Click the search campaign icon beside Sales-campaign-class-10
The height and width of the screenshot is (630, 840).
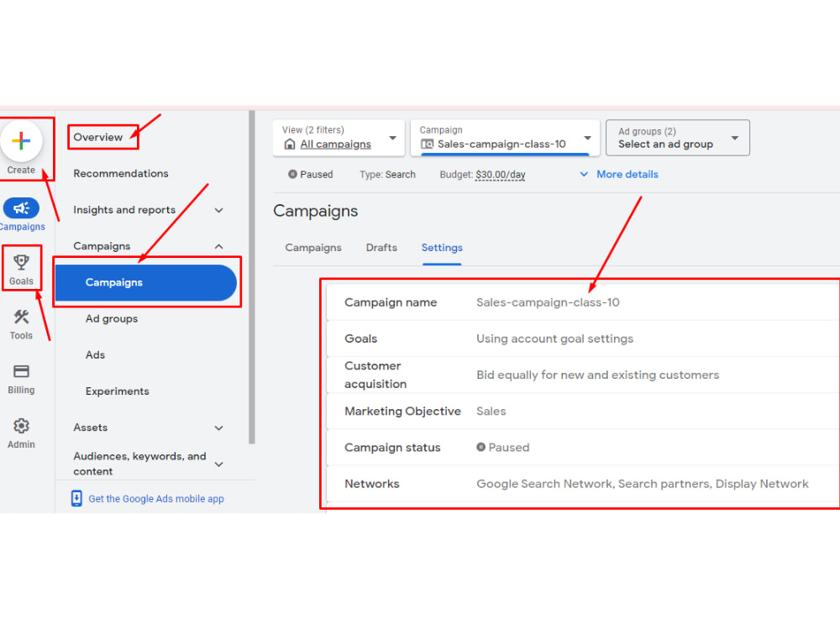427,144
